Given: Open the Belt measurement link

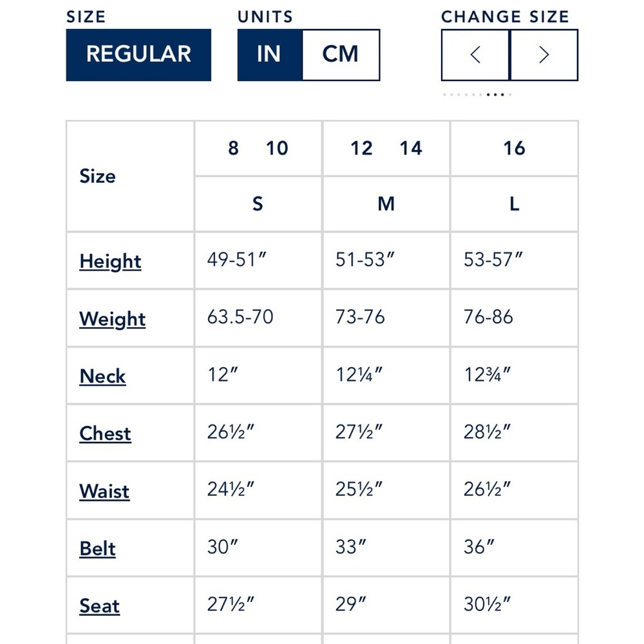Looking at the screenshot, I should [x=97, y=549].
